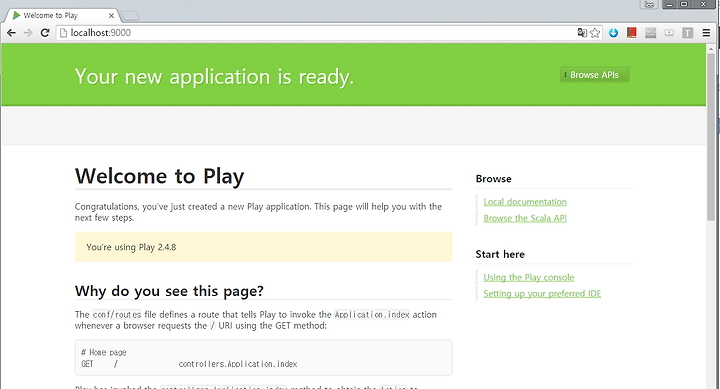Click the page's vertical scrollbar thumb

[711, 138]
